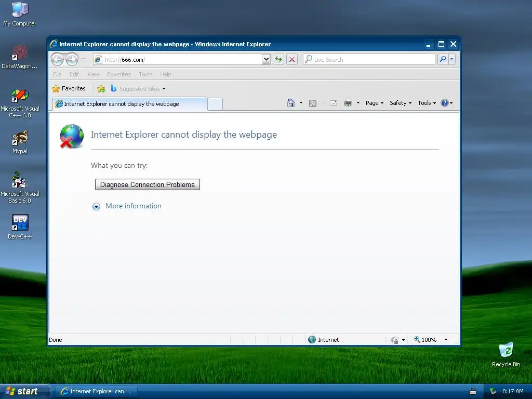Click the Read Mail icon

pos(334,103)
